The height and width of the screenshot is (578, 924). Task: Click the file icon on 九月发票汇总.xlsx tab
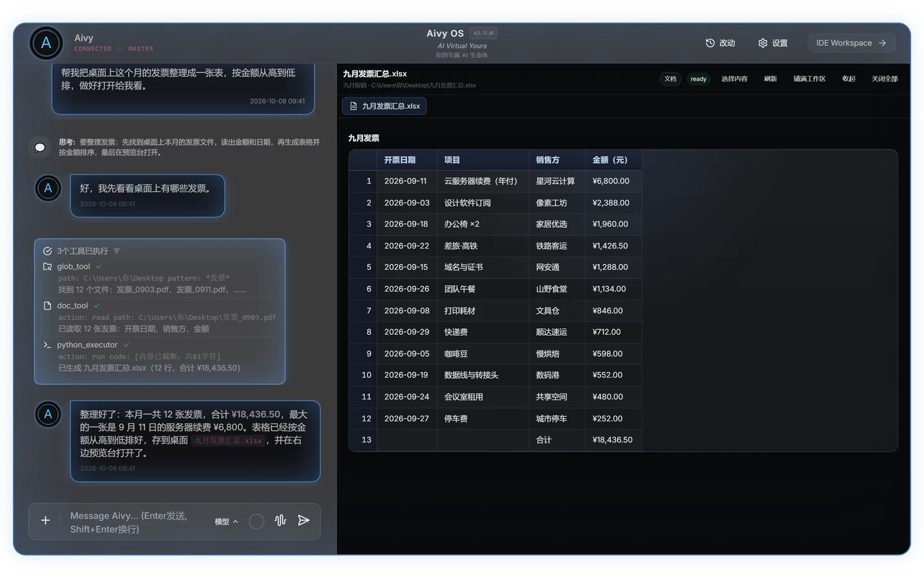tap(354, 106)
